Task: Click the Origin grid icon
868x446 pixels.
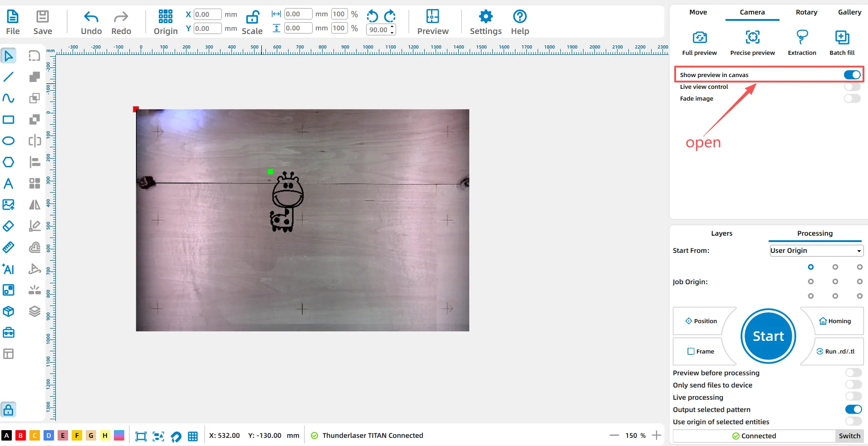Action: tap(165, 17)
